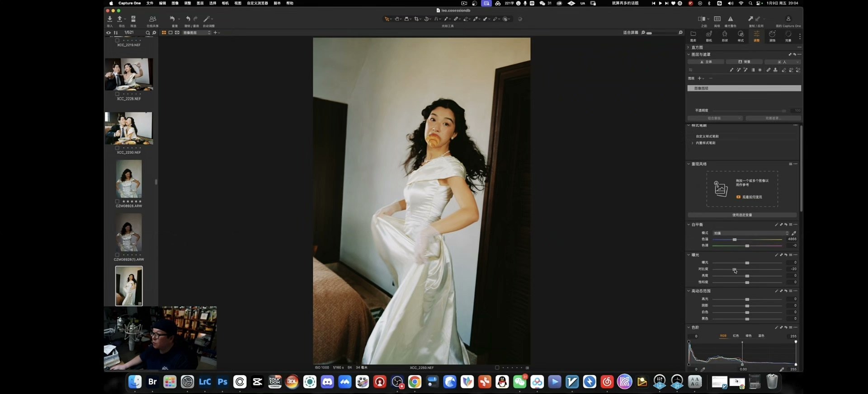Click the Levels highlight picker eyedropper

tap(782, 369)
